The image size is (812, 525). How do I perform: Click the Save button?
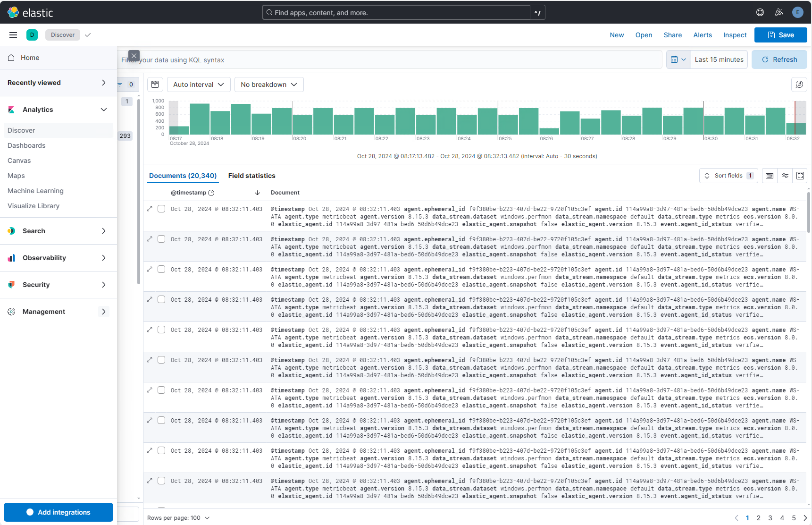(780, 35)
